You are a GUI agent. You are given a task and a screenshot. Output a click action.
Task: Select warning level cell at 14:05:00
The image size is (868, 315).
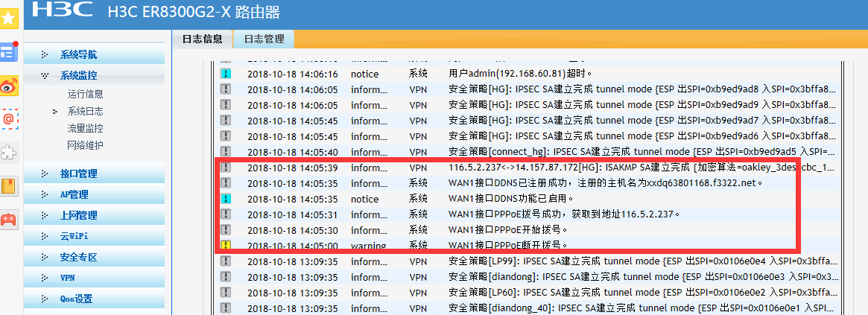368,245
